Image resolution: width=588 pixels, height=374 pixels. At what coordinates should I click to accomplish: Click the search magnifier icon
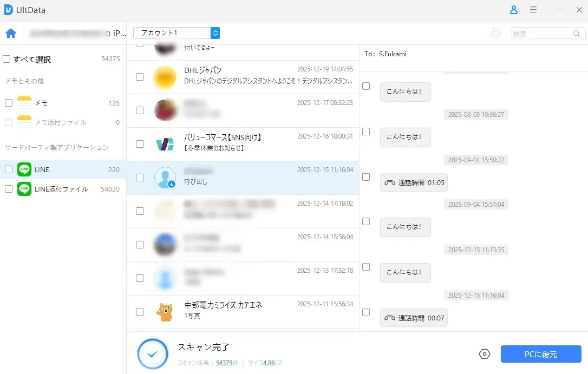(x=577, y=33)
